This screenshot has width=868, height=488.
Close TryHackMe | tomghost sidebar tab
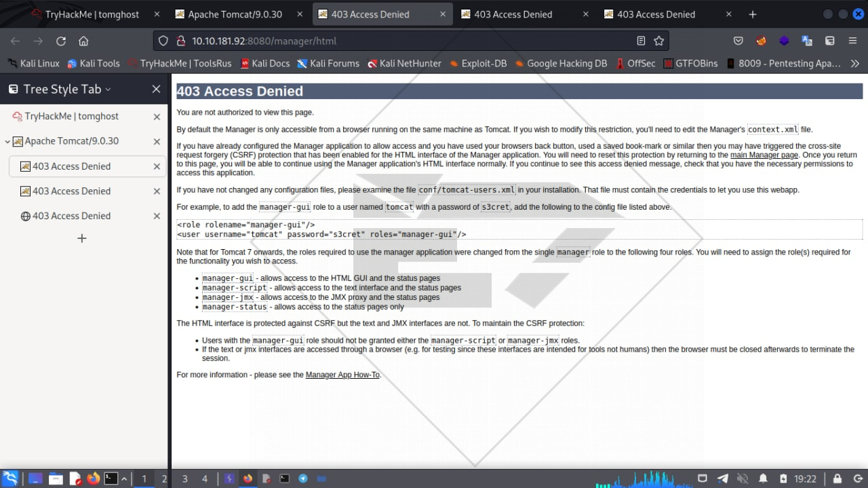point(157,117)
